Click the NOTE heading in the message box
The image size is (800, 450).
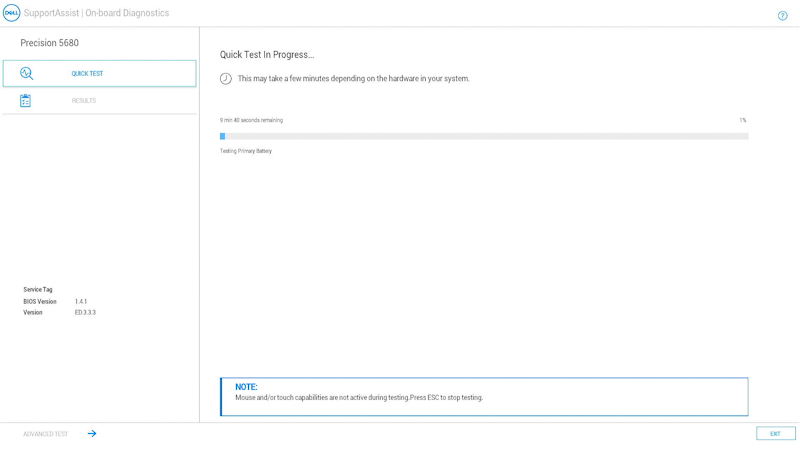246,387
